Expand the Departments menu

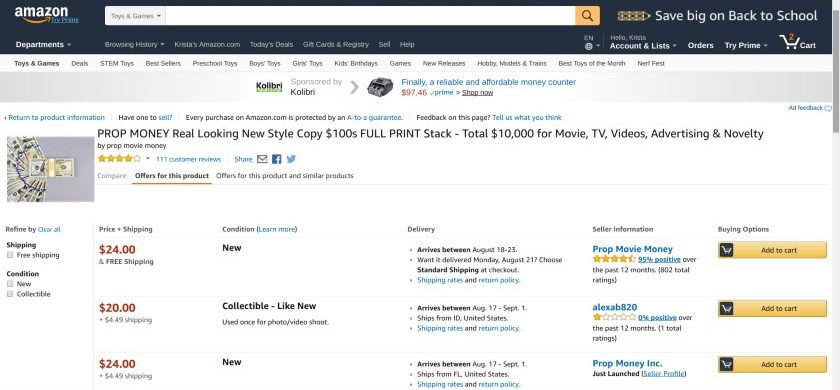click(x=43, y=44)
